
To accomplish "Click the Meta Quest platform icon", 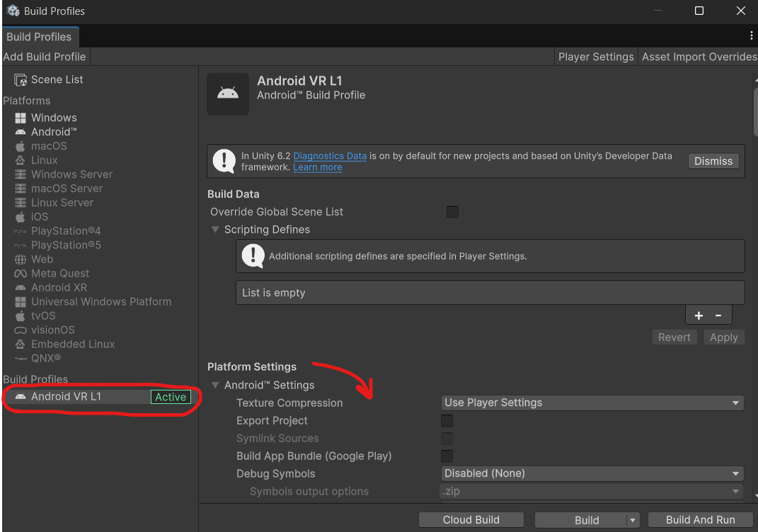I will tap(21, 274).
